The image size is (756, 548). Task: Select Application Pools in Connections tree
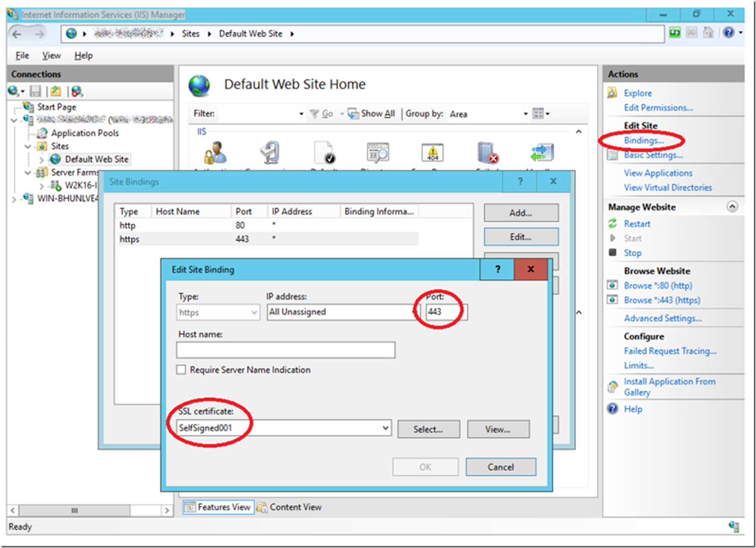(x=85, y=133)
